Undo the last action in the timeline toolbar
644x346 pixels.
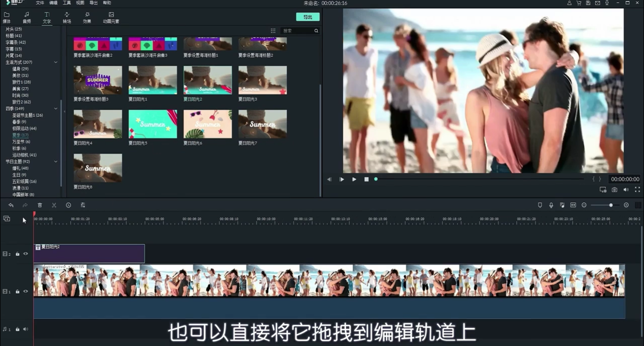pyautogui.click(x=11, y=205)
